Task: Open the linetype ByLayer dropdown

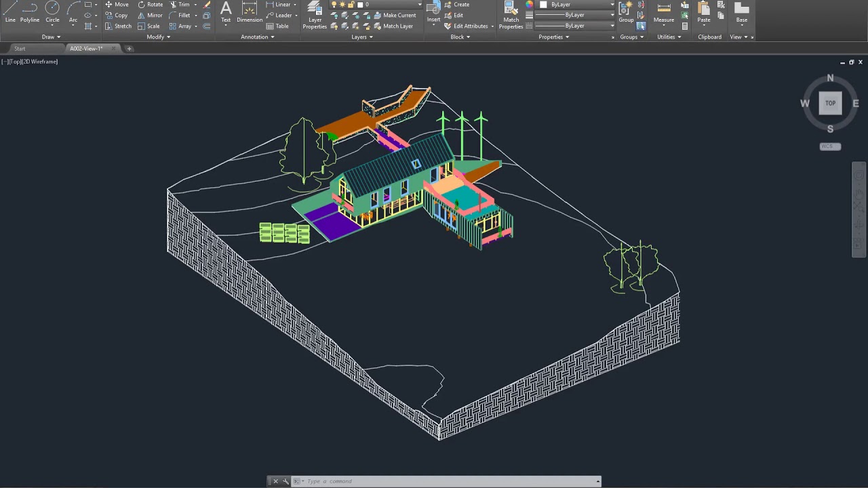Action: pyautogui.click(x=574, y=26)
